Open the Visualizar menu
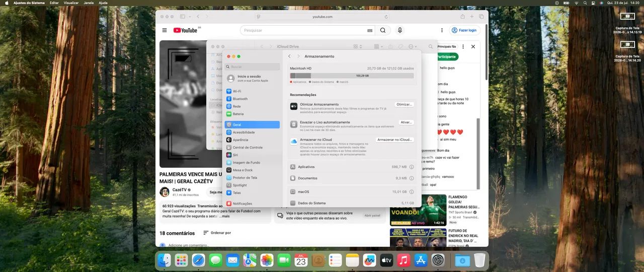 point(71,3)
